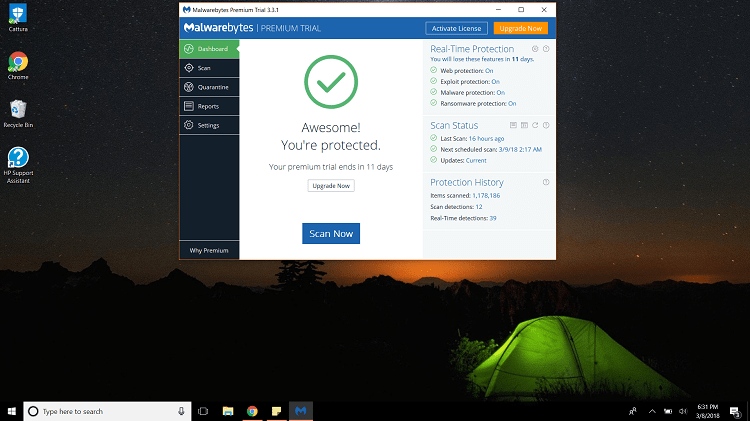The image size is (750, 421).
Task: Click Real-Time Protection help question icon
Action: [546, 49]
